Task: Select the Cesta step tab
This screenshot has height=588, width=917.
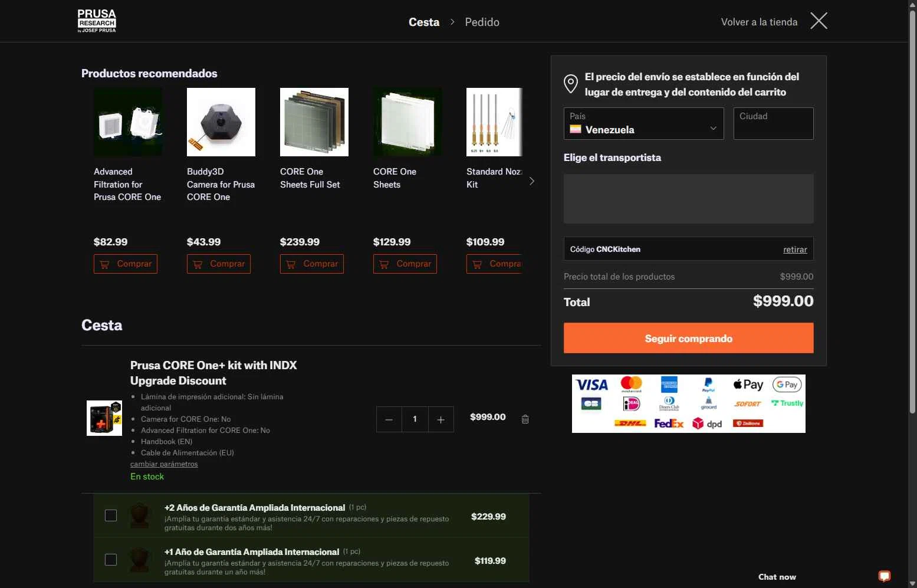Action: tap(424, 22)
